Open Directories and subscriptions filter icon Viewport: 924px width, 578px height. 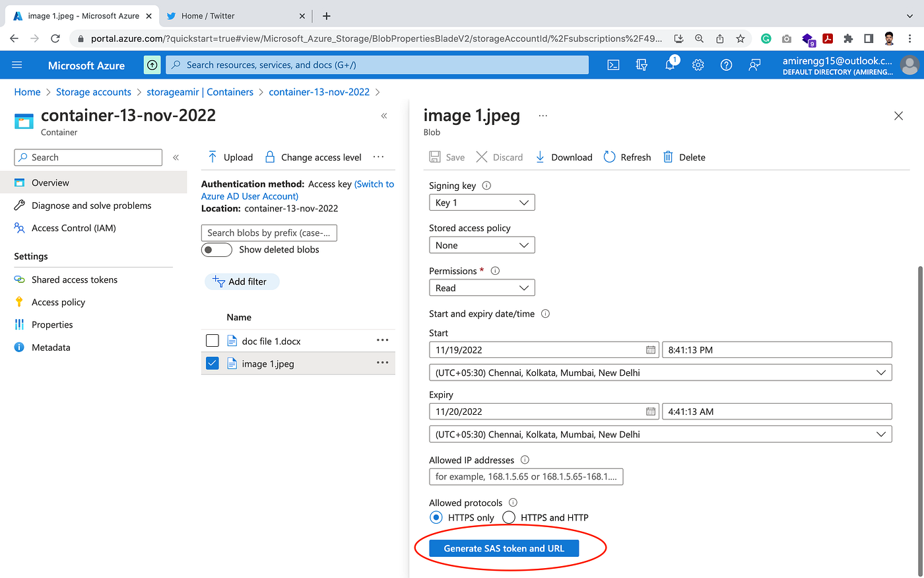[642, 65]
